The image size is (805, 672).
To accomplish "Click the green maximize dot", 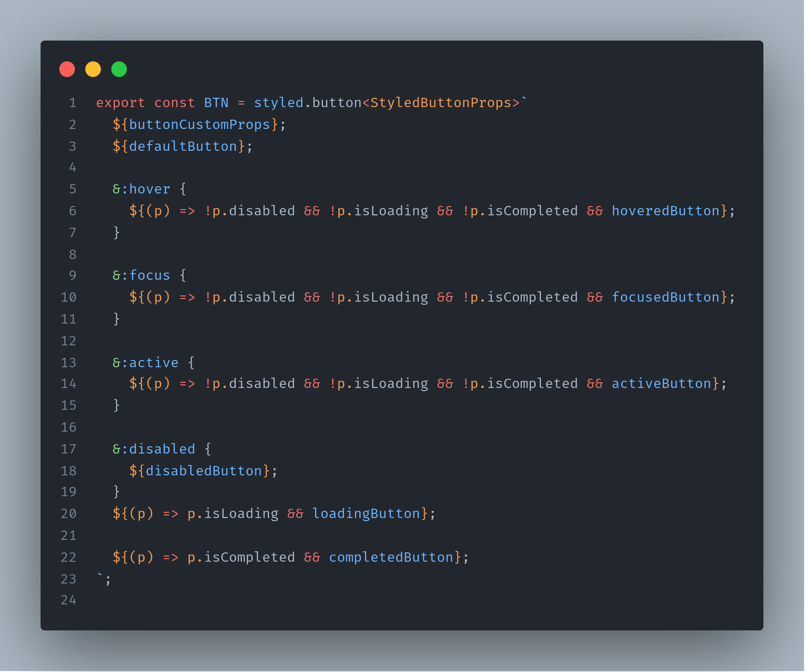I will pyautogui.click(x=119, y=69).
